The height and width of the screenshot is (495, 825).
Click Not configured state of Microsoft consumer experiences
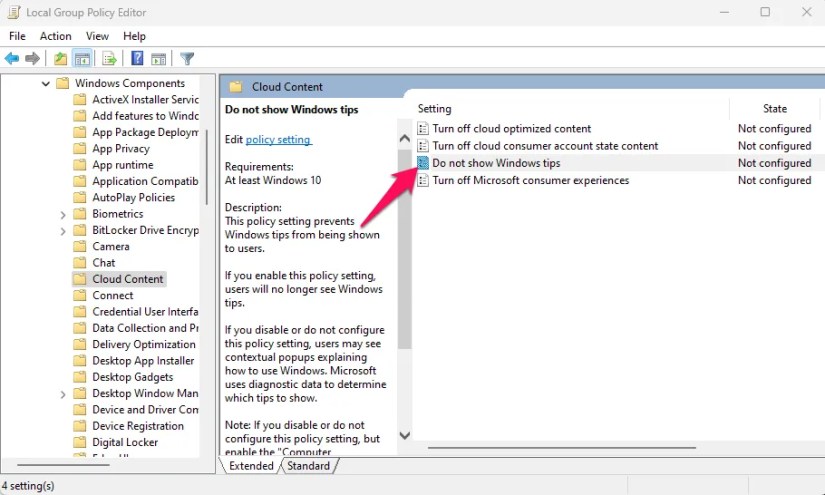774,180
